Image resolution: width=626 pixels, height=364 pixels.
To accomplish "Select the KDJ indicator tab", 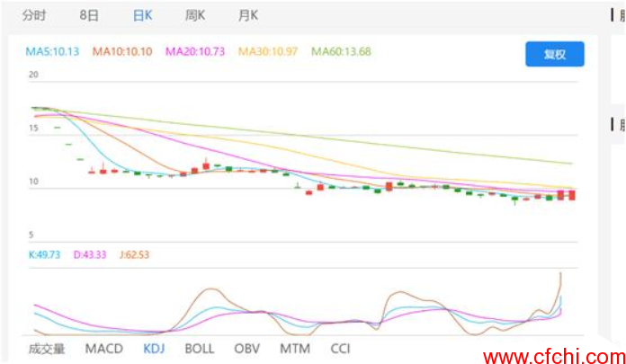I will tap(154, 349).
